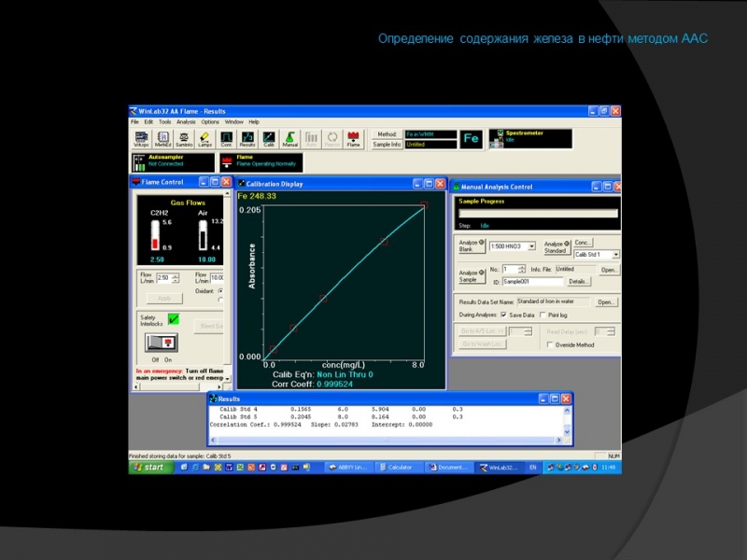Open the SamInfo sample info icon
Screen dimensions: 747x560
coord(184,139)
